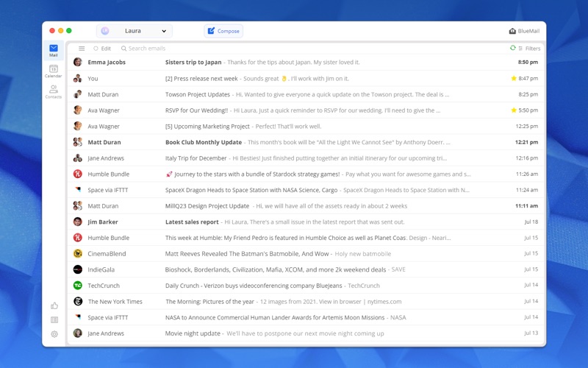Click the TechCrunch sender logo
Image resolution: width=588 pixels, height=368 pixels.
(x=78, y=286)
